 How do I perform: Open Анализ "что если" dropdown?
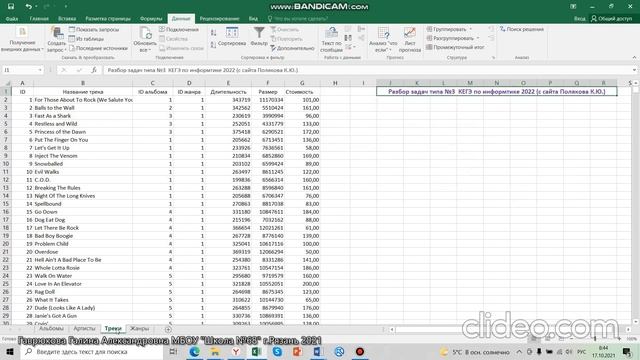pyautogui.click(x=383, y=40)
